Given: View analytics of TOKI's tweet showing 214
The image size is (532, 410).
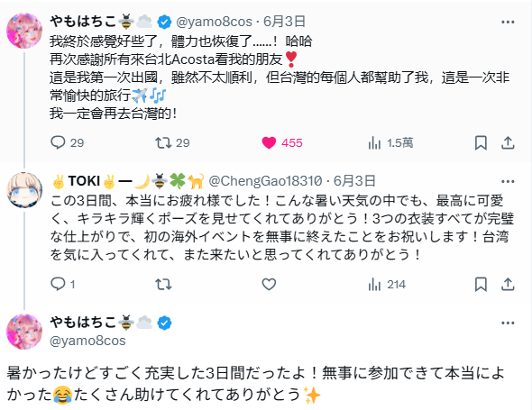Looking at the screenshot, I should point(387,284).
